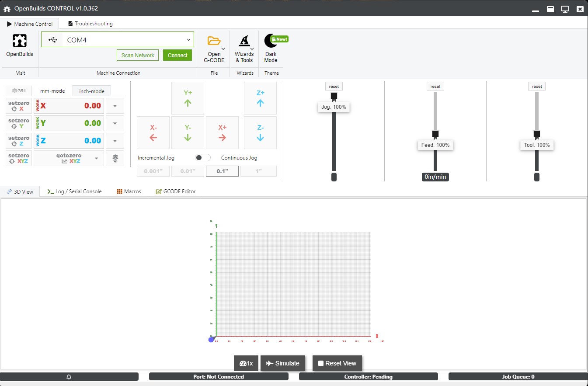Expand the X axis dropdown arrow
Viewport: 588px width, 386px height.
click(x=115, y=106)
